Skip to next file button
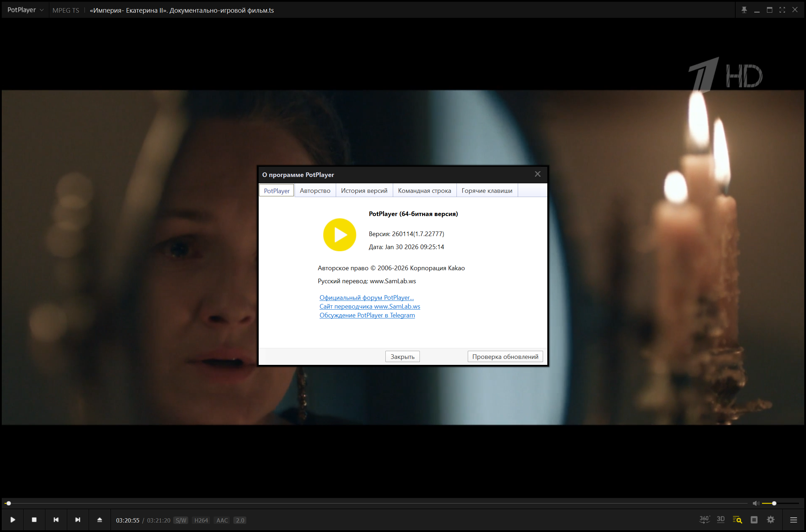 coord(78,520)
